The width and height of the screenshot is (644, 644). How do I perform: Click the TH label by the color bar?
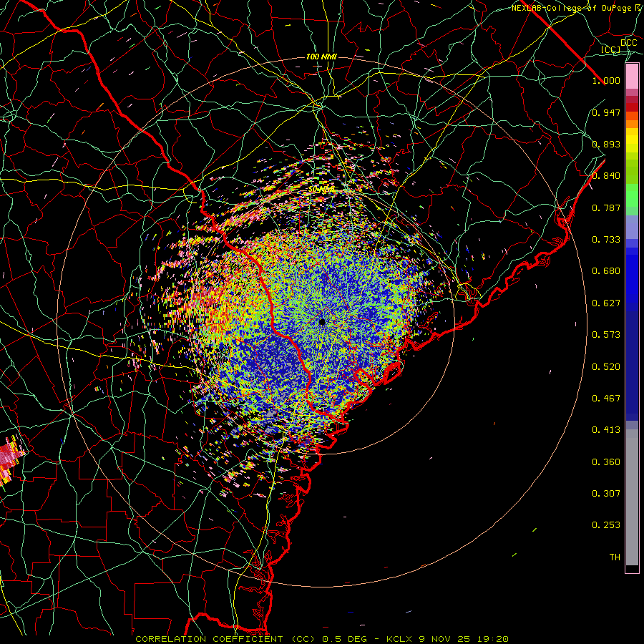615,557
